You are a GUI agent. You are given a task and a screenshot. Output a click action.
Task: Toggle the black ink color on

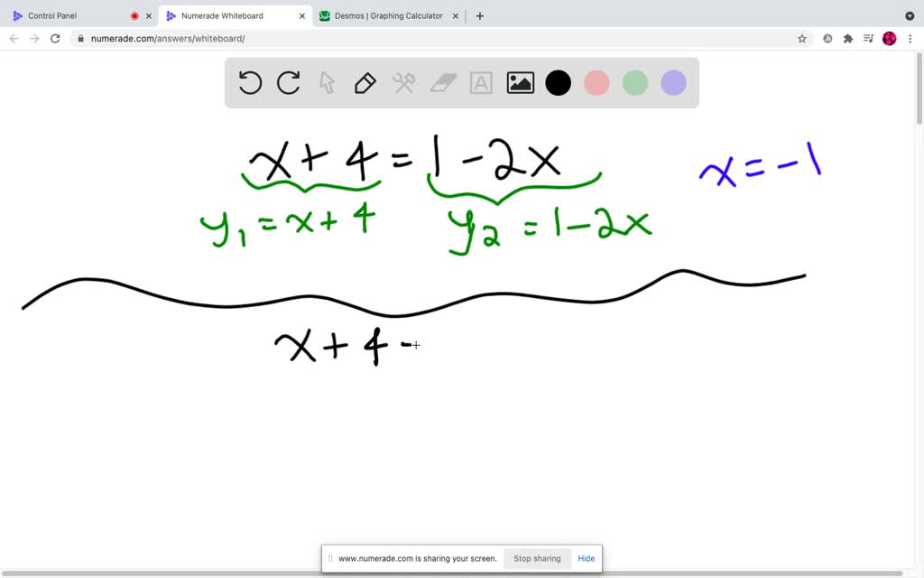tap(558, 82)
